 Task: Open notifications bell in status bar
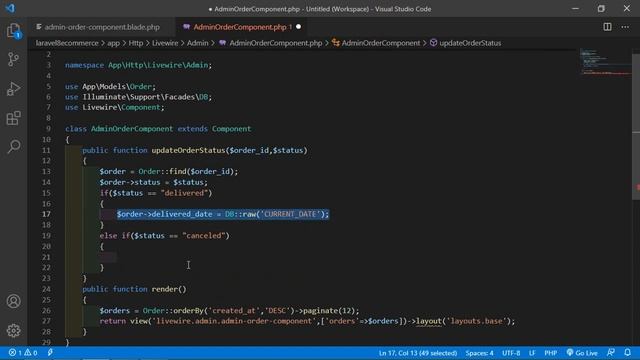627,353
